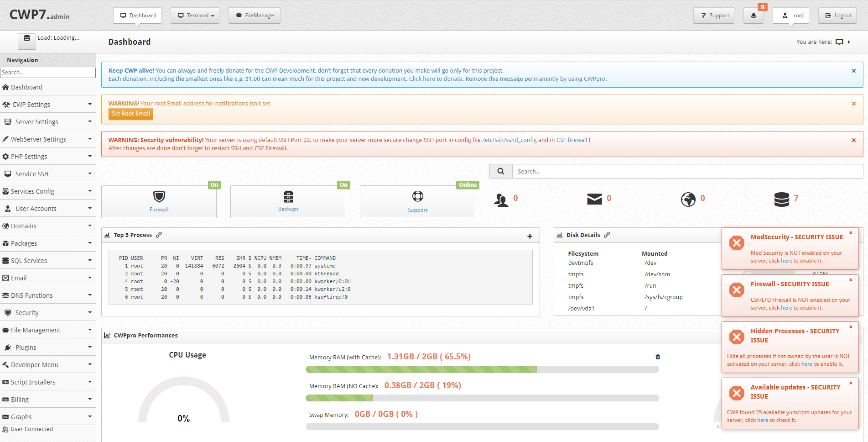The width and height of the screenshot is (868, 442).
Task: Expand the Service SSH menu
Action: click(x=48, y=174)
